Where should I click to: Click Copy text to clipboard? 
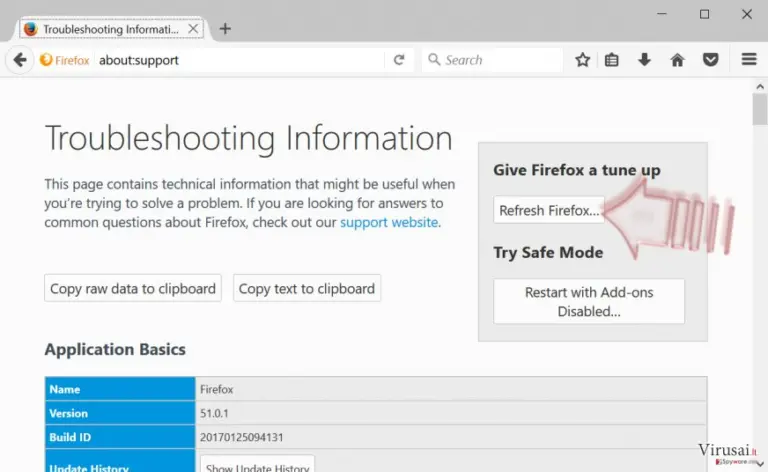307,288
